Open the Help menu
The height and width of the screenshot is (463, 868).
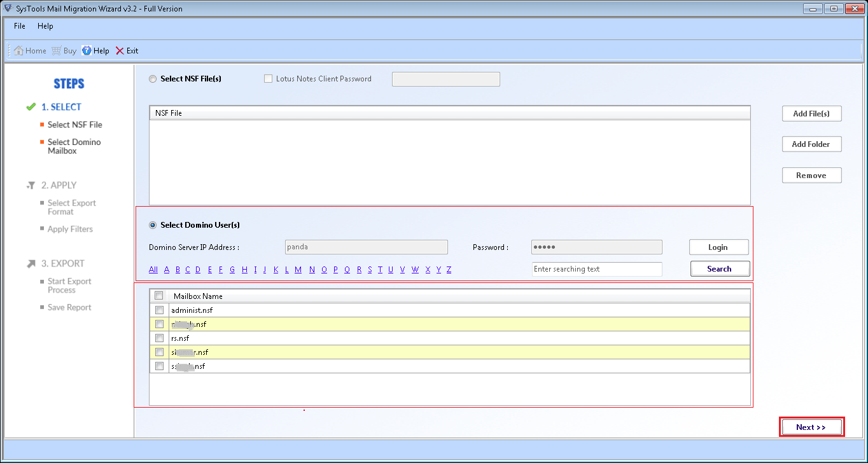[45, 26]
